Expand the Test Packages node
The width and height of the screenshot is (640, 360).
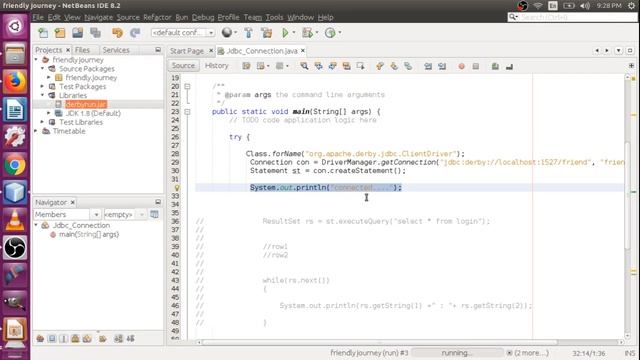[42, 87]
